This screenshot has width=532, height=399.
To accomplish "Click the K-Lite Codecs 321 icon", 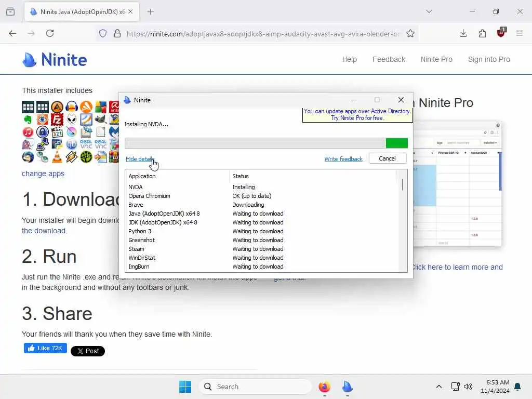I will (57, 132).
